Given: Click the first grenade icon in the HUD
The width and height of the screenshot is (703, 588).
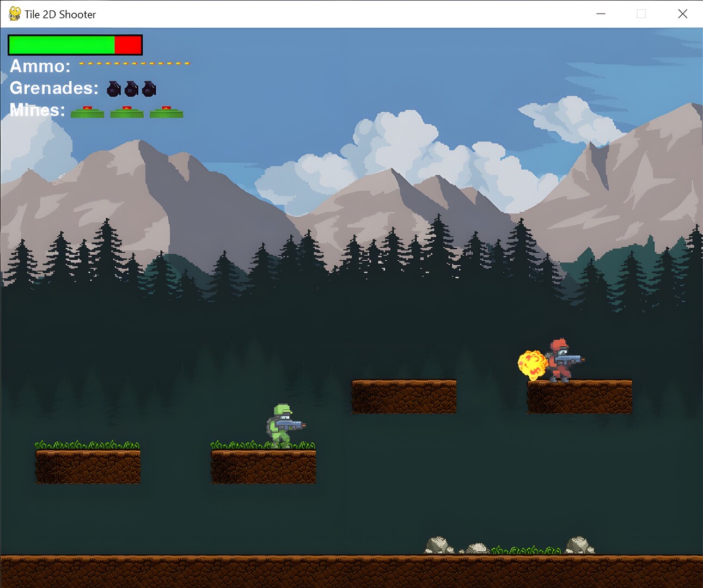Looking at the screenshot, I should (x=113, y=89).
